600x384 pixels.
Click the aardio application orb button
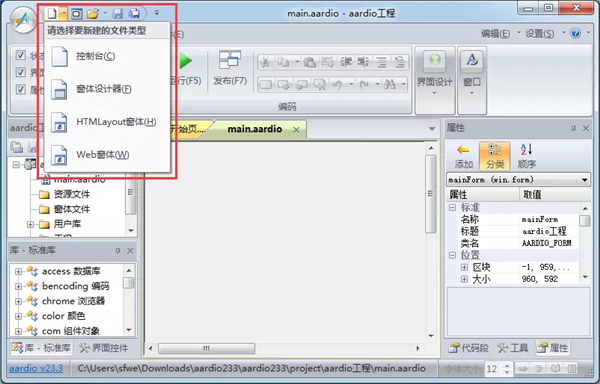24,20
